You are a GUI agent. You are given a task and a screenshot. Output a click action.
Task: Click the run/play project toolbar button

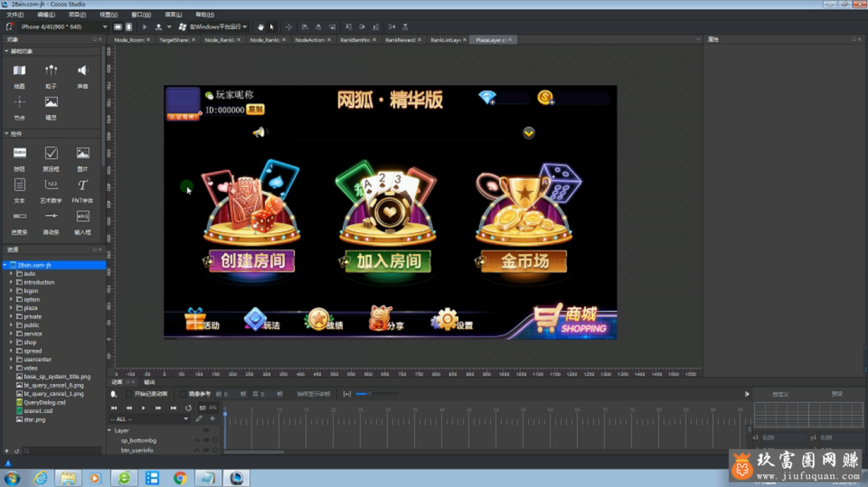point(145,27)
